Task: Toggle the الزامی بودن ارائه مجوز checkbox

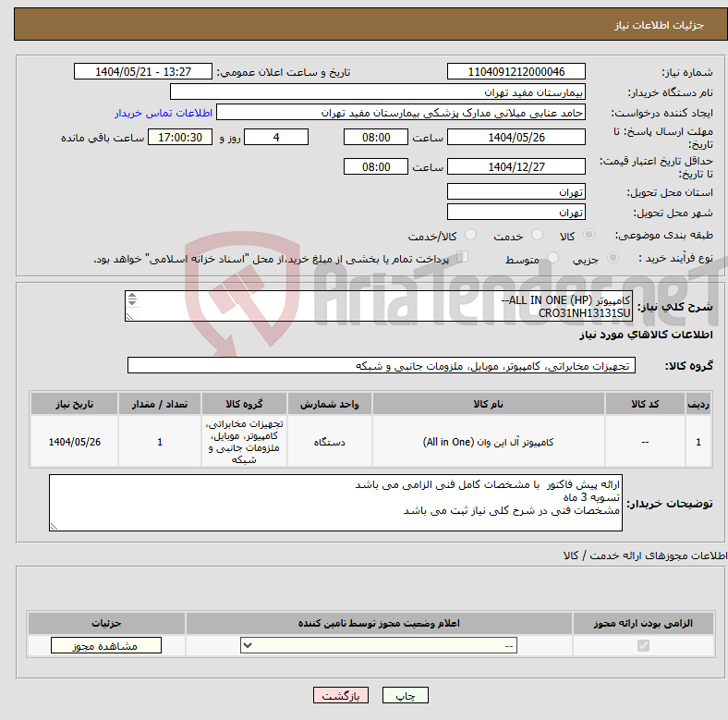Action: coord(643,646)
